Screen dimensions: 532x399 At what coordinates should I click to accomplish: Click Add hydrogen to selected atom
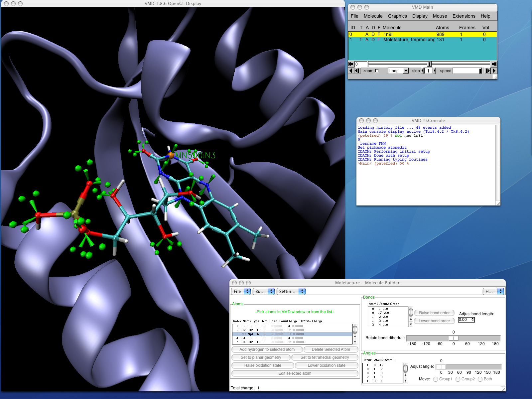(x=267, y=349)
